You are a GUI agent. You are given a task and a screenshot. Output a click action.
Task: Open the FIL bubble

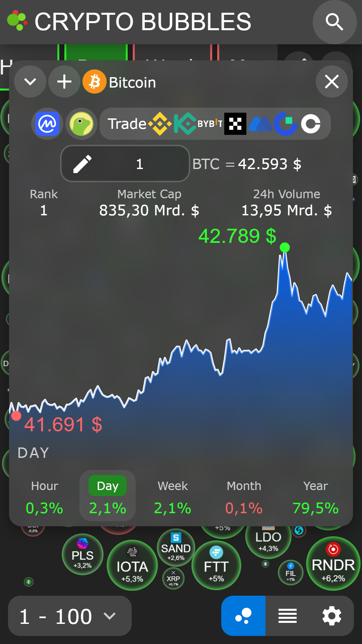tap(291, 573)
